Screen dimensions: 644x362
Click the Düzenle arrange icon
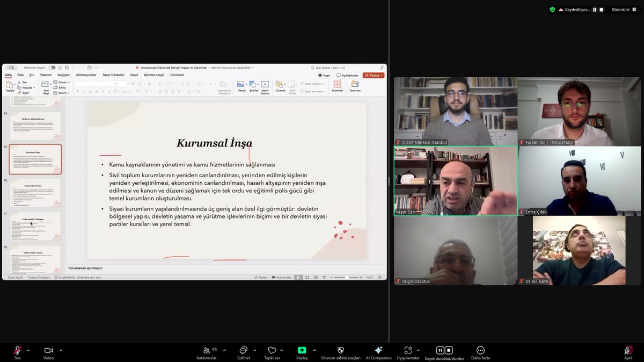click(280, 85)
